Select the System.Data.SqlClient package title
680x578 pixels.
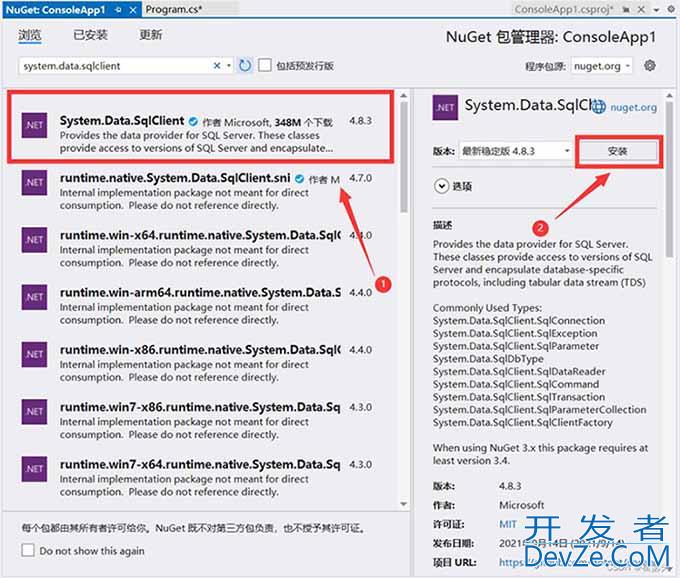coord(122,121)
